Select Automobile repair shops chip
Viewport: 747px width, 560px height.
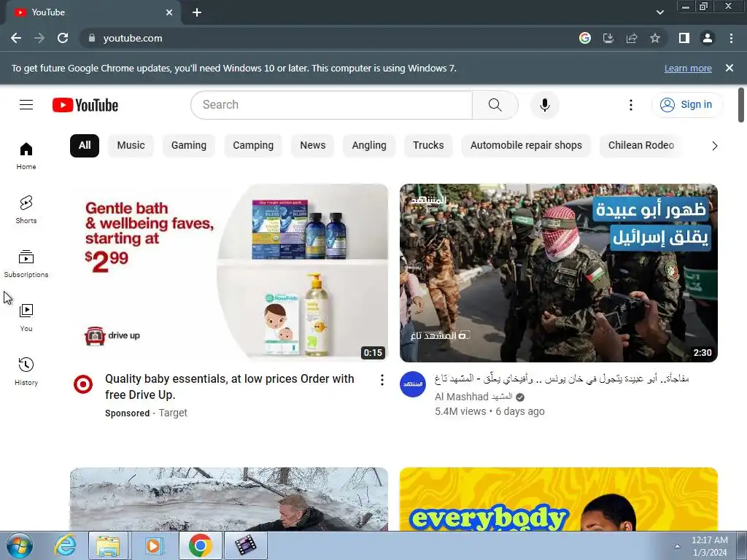pyautogui.click(x=526, y=146)
